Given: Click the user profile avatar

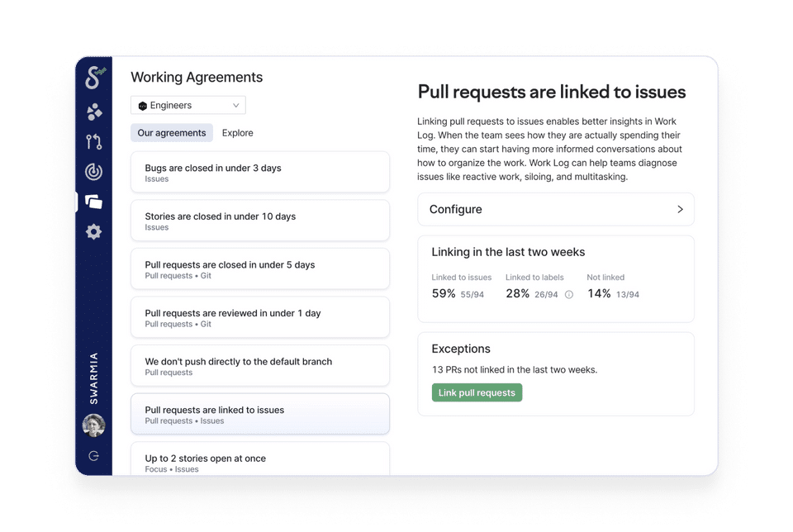Looking at the screenshot, I should click(93, 425).
